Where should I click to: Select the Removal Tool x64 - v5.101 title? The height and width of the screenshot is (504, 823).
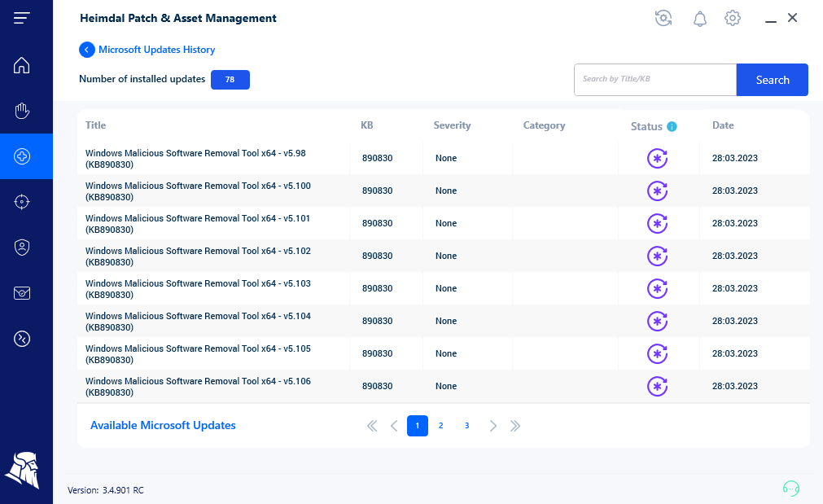[198, 224]
